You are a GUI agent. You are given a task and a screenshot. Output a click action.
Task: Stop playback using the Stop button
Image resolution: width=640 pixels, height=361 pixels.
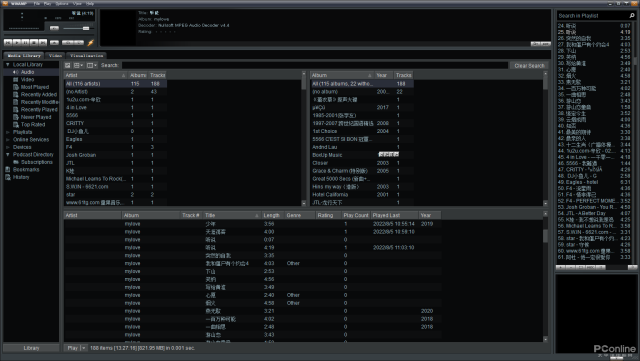click(34, 42)
